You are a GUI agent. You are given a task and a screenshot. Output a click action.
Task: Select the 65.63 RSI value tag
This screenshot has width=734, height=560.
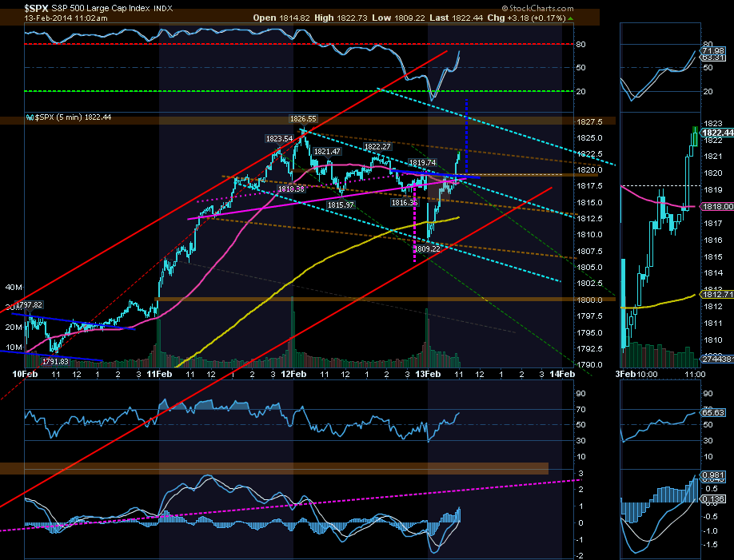pyautogui.click(x=712, y=413)
